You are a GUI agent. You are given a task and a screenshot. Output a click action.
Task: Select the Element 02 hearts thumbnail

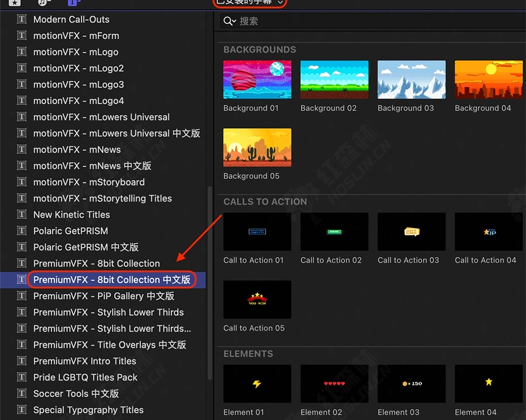[334, 384]
